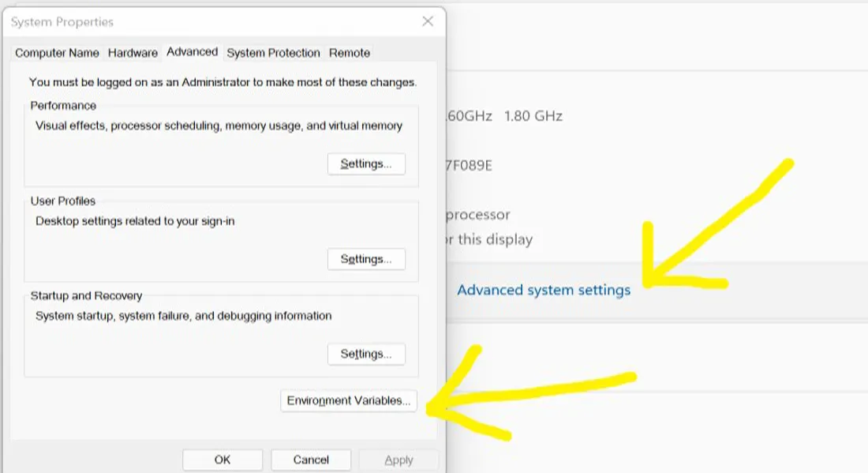The height and width of the screenshot is (473, 868).
Task: Click User Profiles Settings button
Action: tap(366, 259)
